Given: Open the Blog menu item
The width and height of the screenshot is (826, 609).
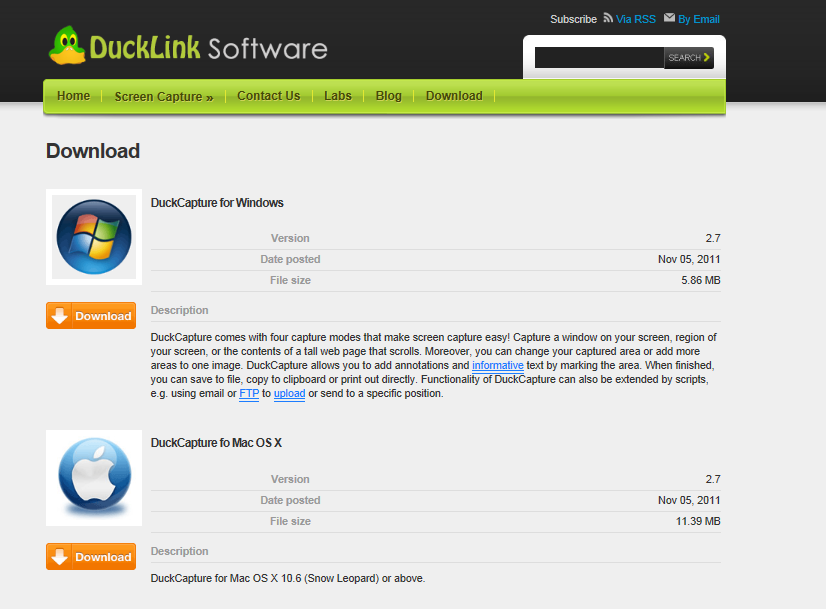Looking at the screenshot, I should tap(389, 96).
